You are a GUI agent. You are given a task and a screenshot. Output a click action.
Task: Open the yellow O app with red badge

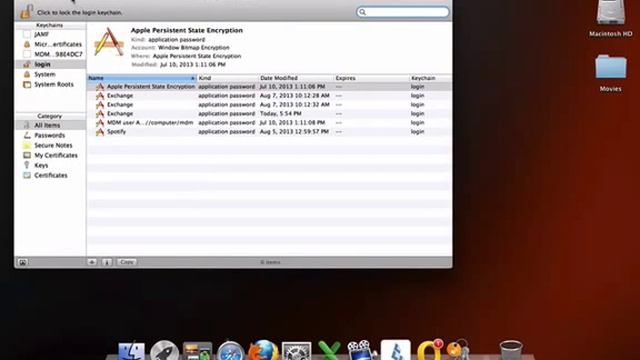[x=430, y=350]
